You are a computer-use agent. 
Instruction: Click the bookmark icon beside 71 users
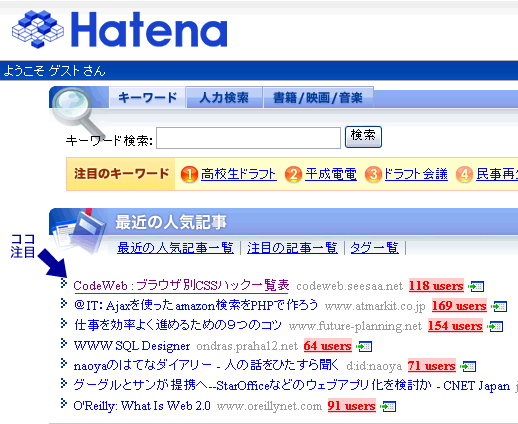pos(468,366)
